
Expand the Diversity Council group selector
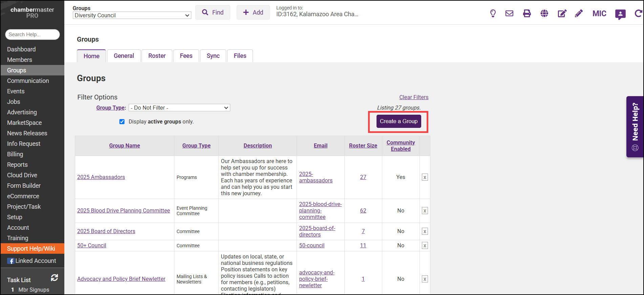[132, 15]
